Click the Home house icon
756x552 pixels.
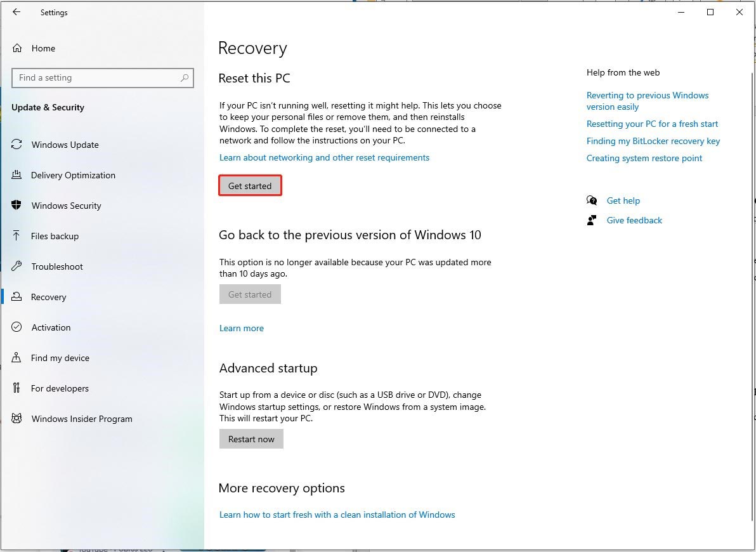[17, 48]
